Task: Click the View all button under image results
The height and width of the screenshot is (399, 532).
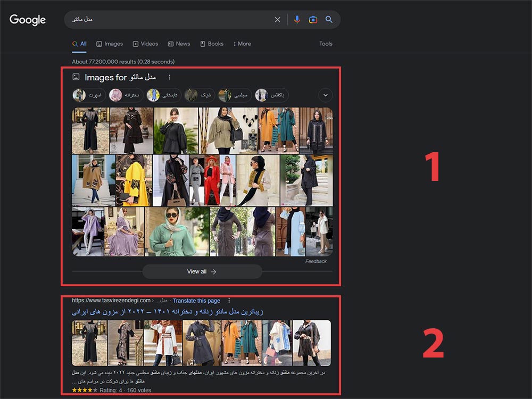Action: point(201,271)
